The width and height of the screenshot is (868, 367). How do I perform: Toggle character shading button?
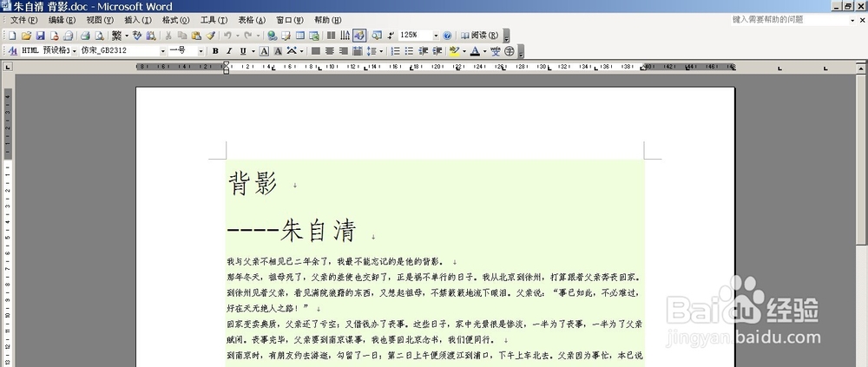(x=278, y=51)
